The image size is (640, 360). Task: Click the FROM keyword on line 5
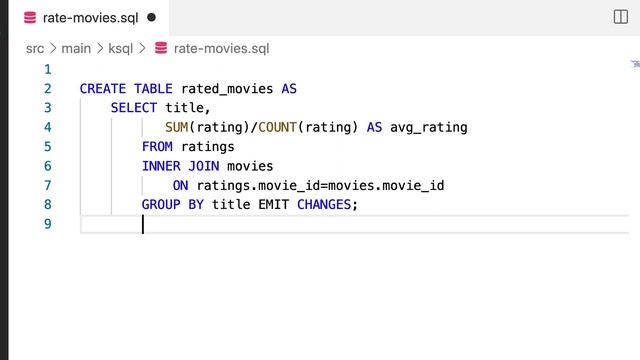tap(157, 147)
